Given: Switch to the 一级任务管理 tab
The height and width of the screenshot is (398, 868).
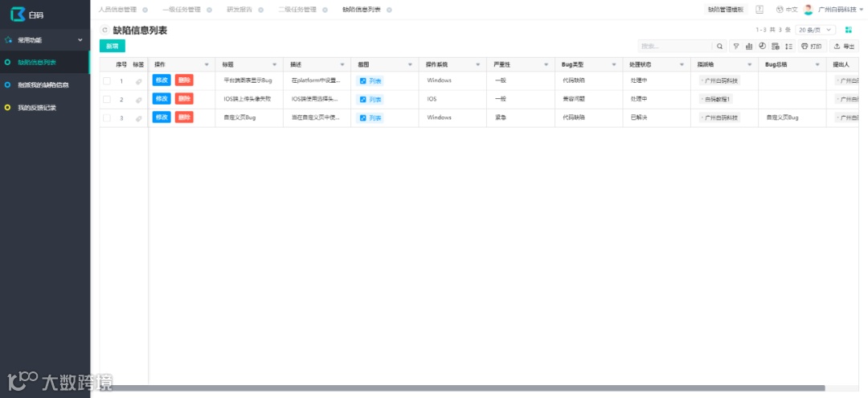Looking at the screenshot, I should click(x=182, y=10).
